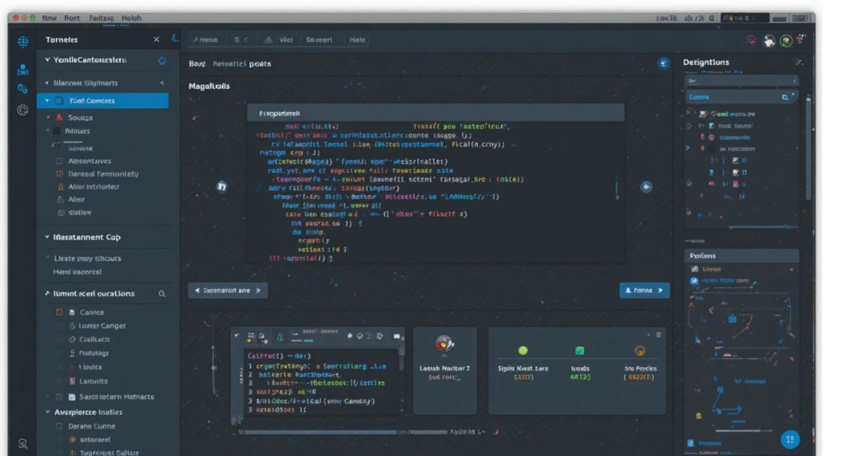868x456 pixels.
Task: Click the Frepqitureh code editor header
Action: (435, 114)
